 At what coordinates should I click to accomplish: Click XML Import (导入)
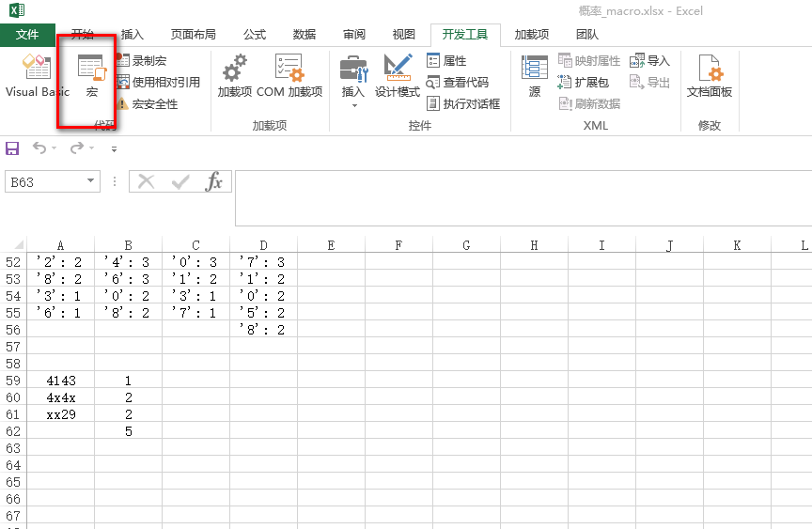[x=649, y=60]
